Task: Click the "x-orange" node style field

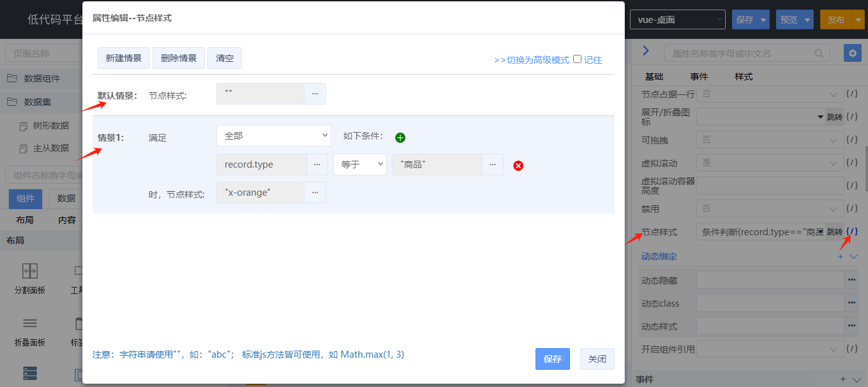Action: coord(260,193)
